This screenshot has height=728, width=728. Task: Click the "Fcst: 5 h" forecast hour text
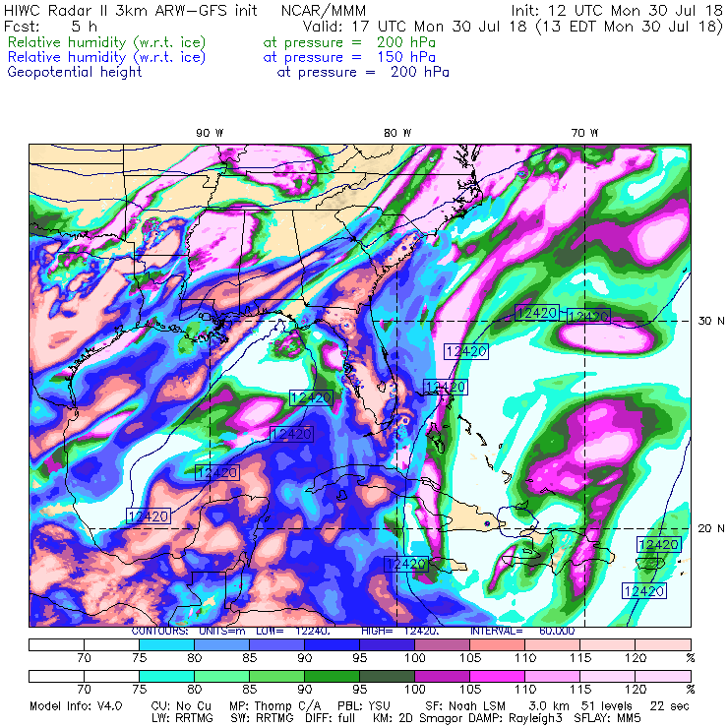tap(50, 26)
